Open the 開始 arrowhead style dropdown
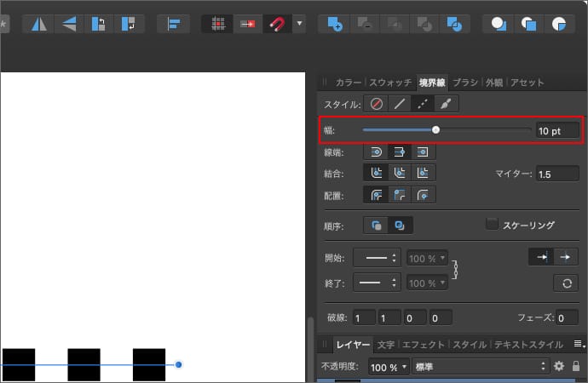588x383 pixels. 377,258
